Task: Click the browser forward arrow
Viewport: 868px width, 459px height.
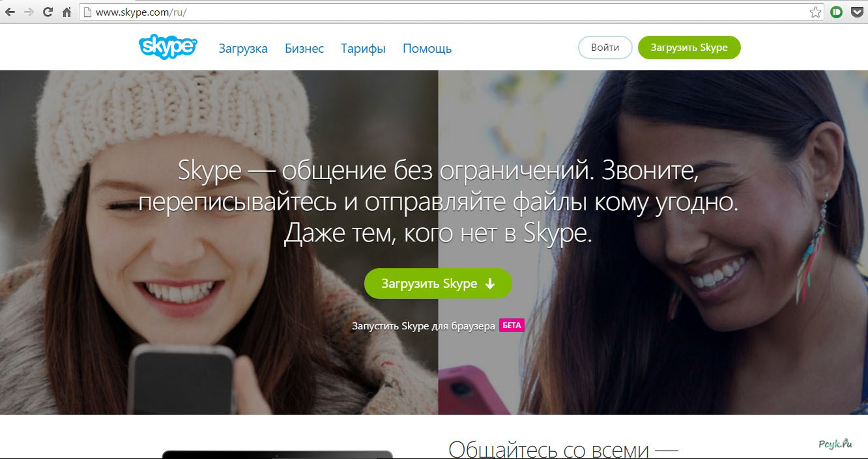Action: click(28, 10)
